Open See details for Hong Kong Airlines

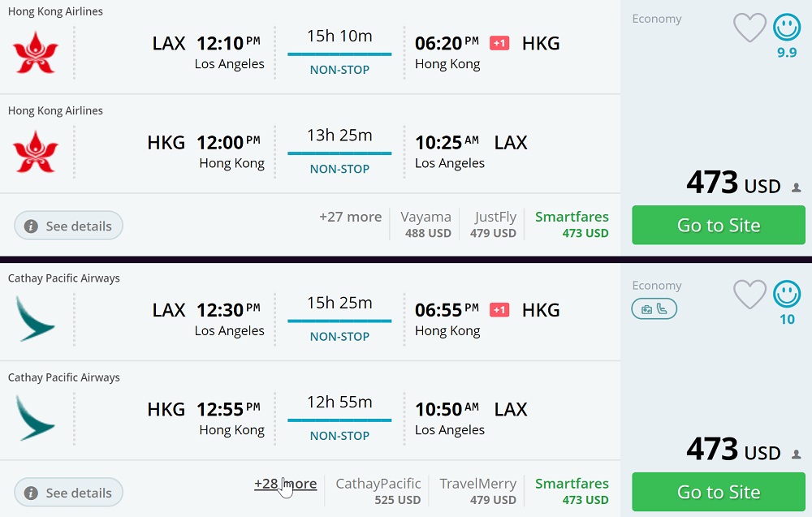point(68,226)
